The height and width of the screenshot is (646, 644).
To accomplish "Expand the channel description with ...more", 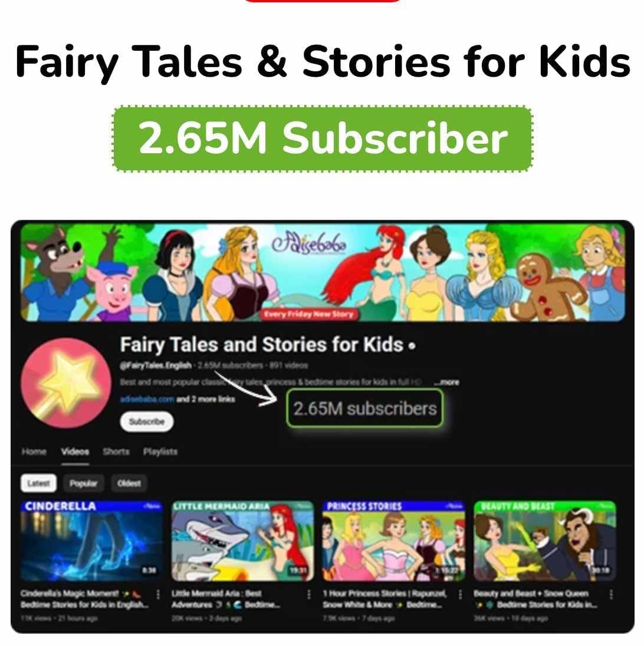I will coord(446,382).
